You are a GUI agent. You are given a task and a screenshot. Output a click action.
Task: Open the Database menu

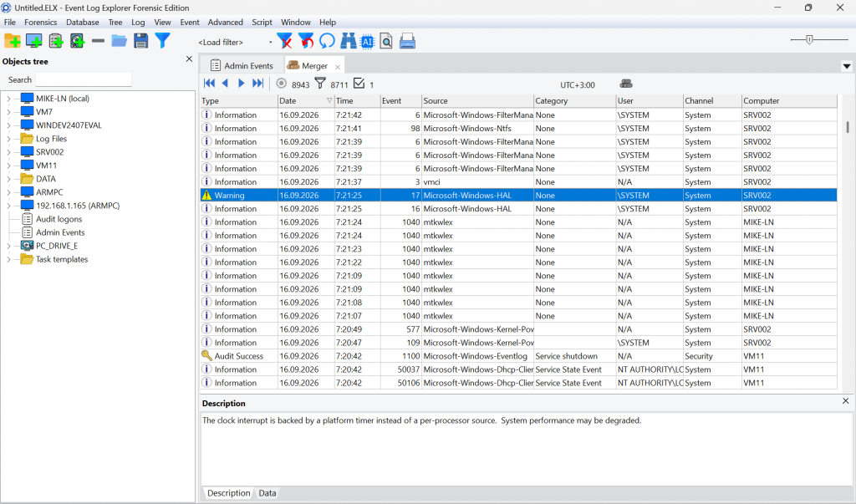[83, 23]
